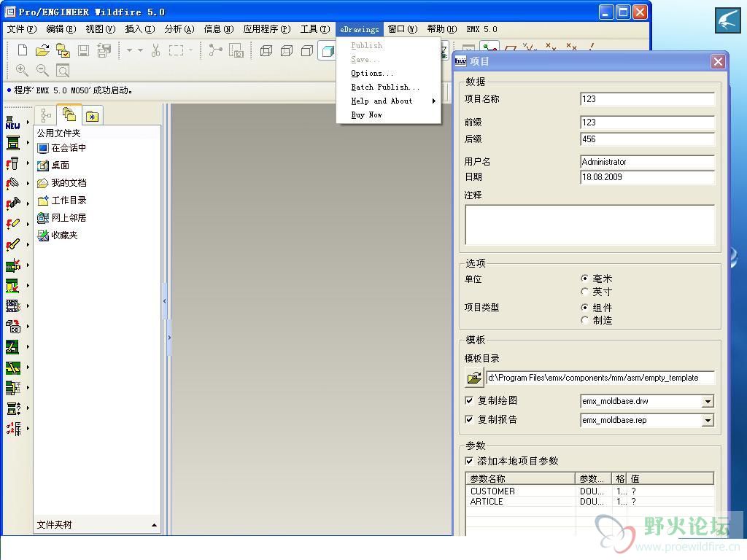Click the 后缀 input field containing 456
This screenshot has height=560, width=747.
point(648,139)
